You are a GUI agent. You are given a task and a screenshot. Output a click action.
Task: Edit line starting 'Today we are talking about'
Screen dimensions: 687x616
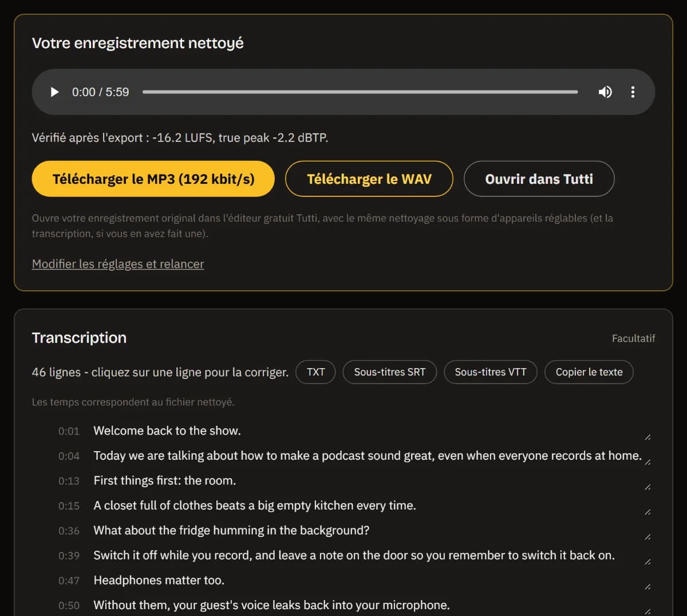(372, 456)
